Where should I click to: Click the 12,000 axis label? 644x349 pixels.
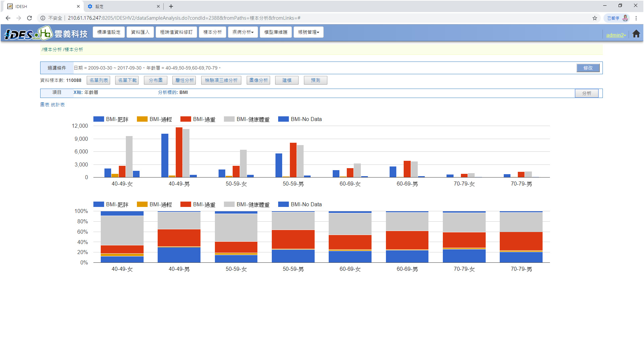[x=80, y=126]
